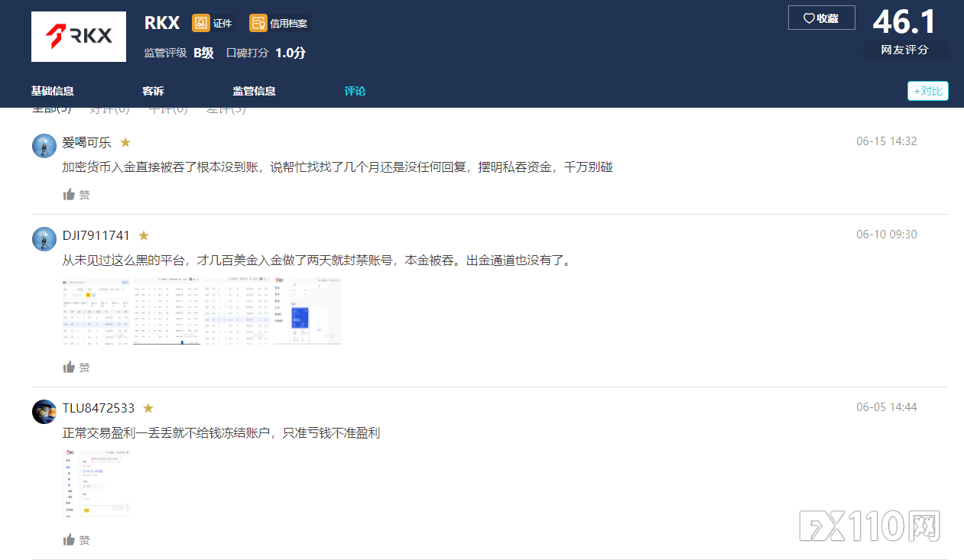Viewport: 964px width, 560px height.
Task: Like the comment by DJI7911741
Action: pos(76,367)
